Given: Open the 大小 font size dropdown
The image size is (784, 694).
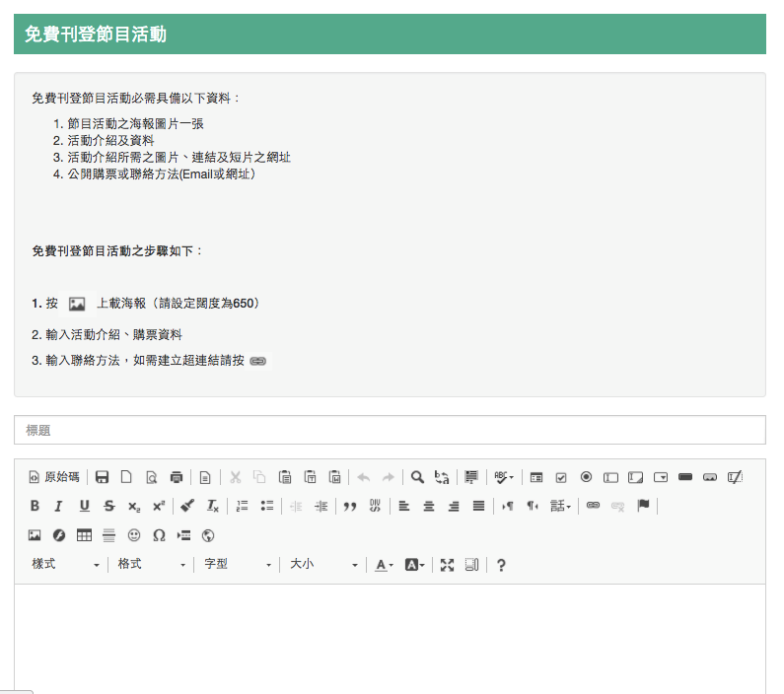Looking at the screenshot, I should pos(322,564).
